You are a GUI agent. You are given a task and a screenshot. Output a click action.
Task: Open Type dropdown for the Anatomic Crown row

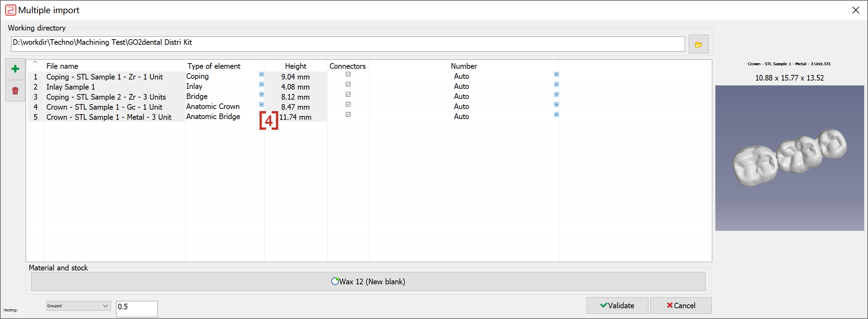(262, 104)
